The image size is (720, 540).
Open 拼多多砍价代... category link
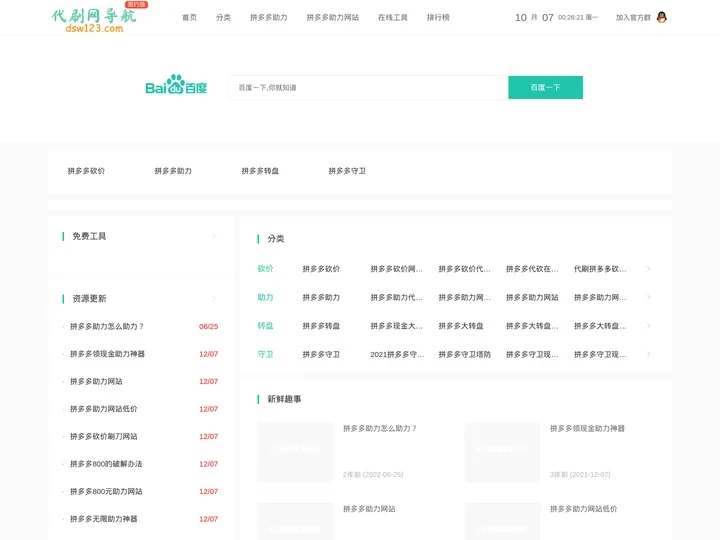click(x=464, y=269)
